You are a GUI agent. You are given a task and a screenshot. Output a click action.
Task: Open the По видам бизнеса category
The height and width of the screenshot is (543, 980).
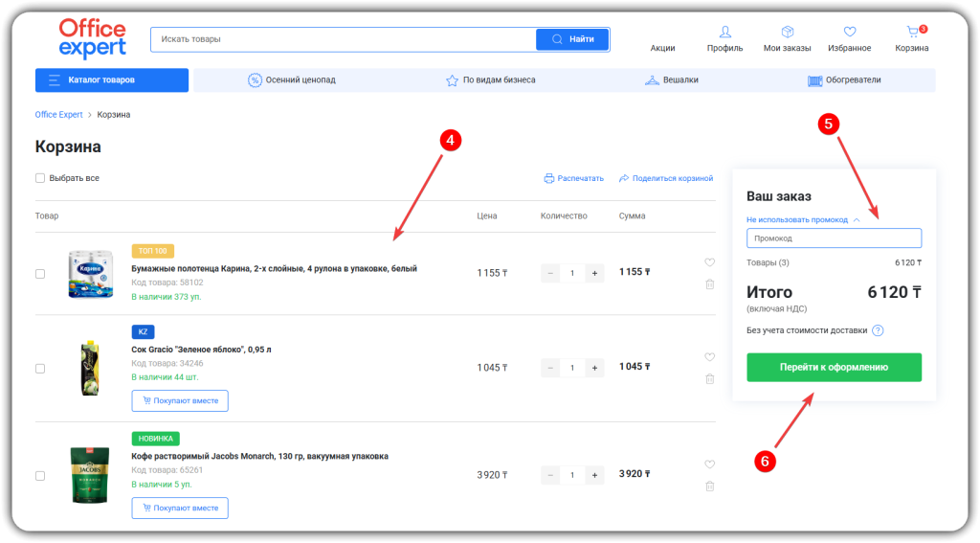(x=491, y=80)
